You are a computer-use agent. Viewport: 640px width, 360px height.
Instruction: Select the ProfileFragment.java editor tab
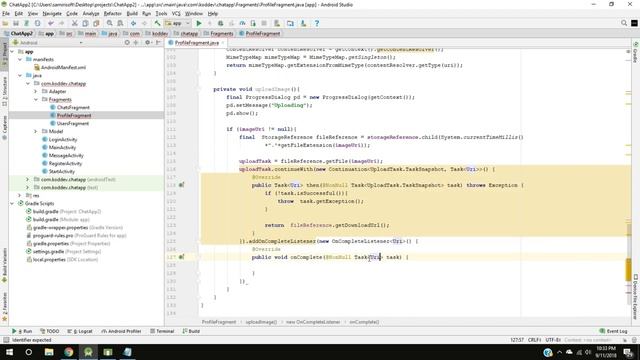point(196,42)
